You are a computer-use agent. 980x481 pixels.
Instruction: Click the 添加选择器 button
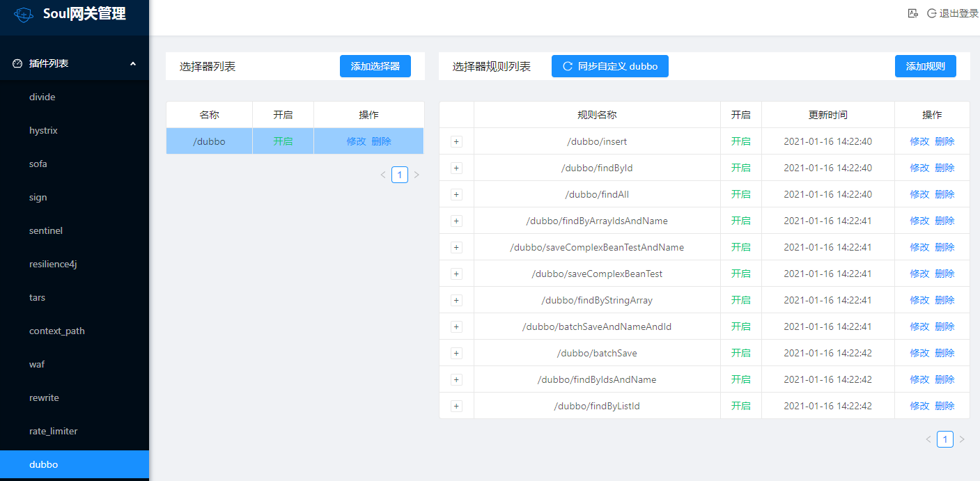tap(375, 66)
